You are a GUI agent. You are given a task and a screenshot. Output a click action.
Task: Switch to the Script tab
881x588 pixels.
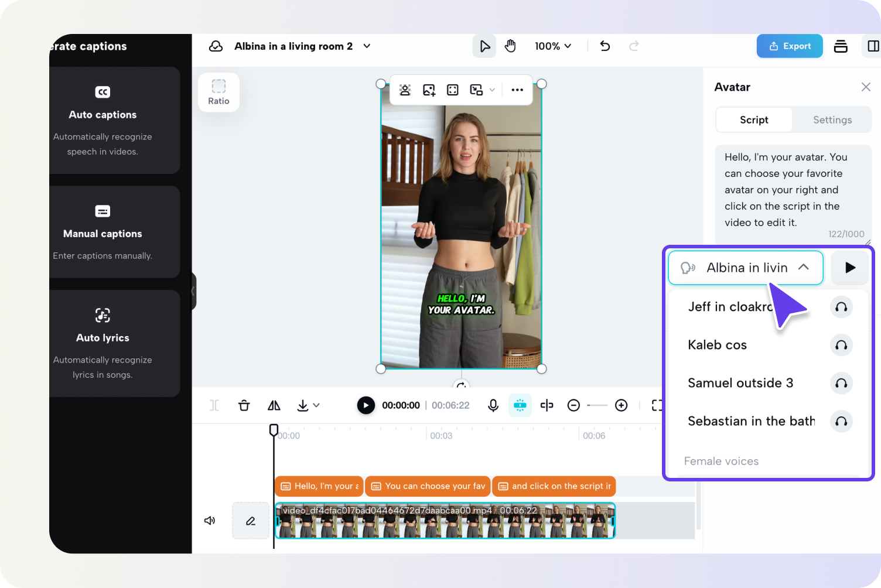(x=754, y=120)
